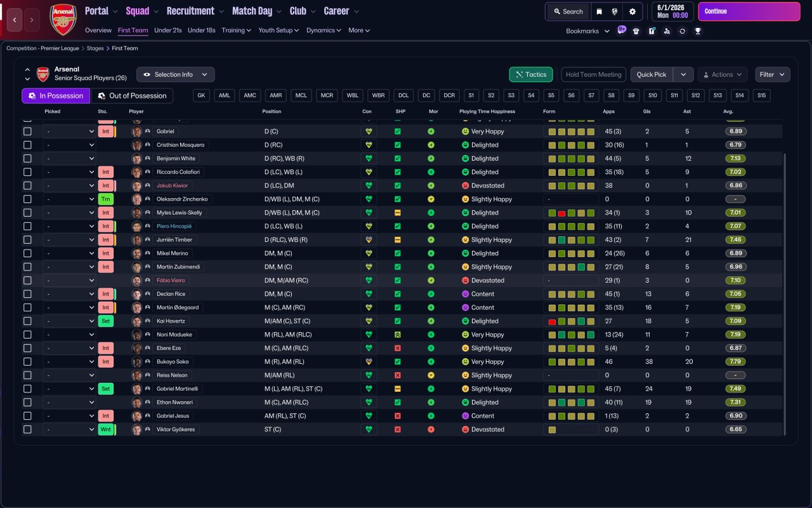
Task: Click Gabriel Martinelli's yellow sharpness icon
Action: click(398, 389)
